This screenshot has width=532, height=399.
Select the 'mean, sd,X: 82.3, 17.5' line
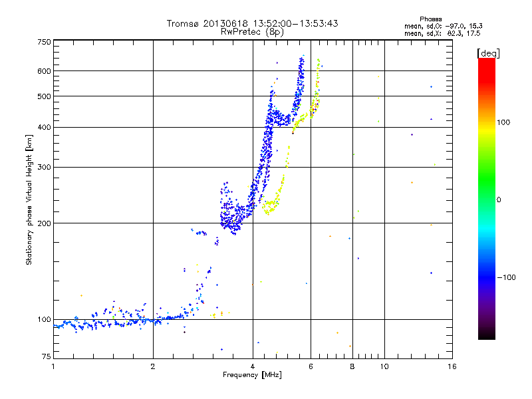[442, 33]
